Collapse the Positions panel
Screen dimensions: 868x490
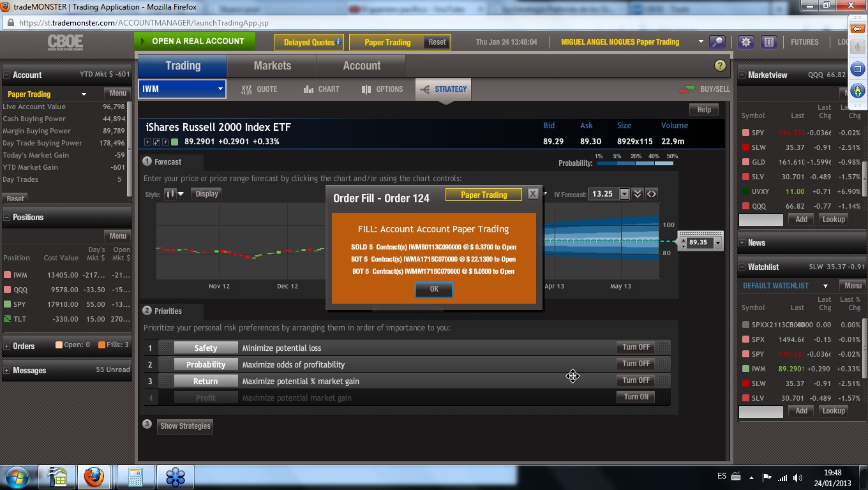[7, 218]
